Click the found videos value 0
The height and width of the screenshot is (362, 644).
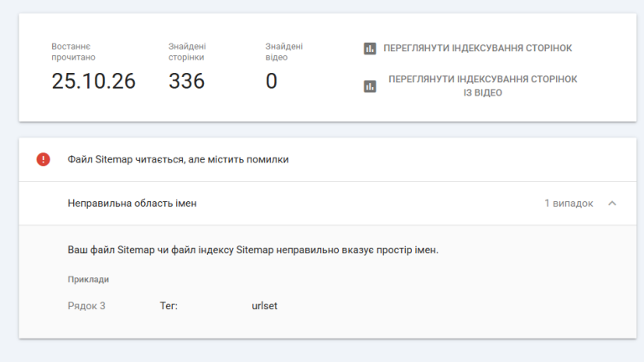[271, 80]
